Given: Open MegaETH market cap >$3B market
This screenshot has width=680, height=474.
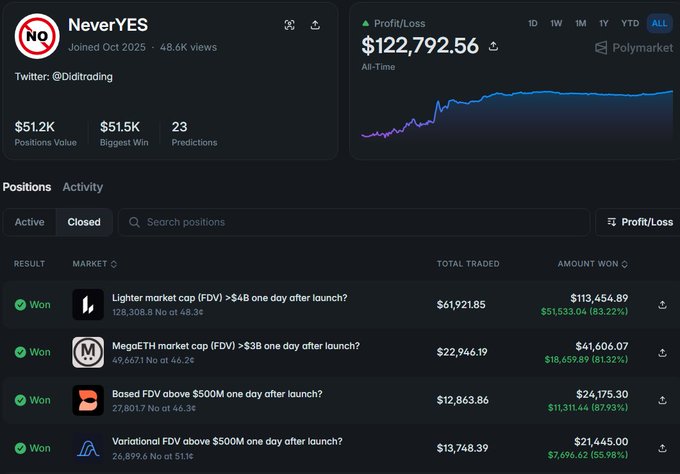Looking at the screenshot, I should 236,346.
